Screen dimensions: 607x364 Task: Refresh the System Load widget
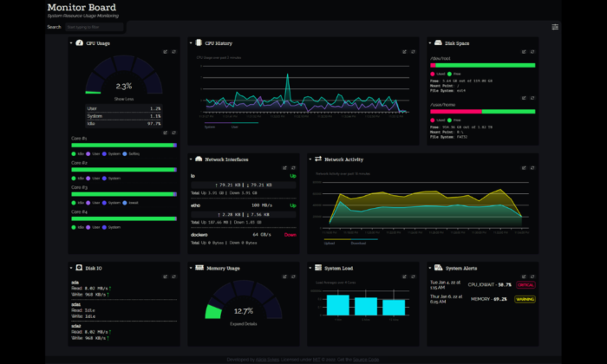tap(413, 276)
